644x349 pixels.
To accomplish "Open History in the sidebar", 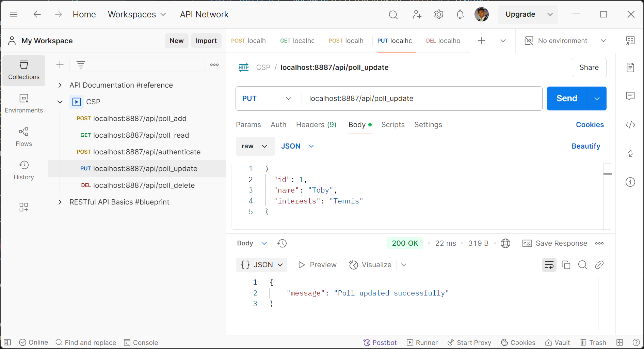I will pos(24,170).
